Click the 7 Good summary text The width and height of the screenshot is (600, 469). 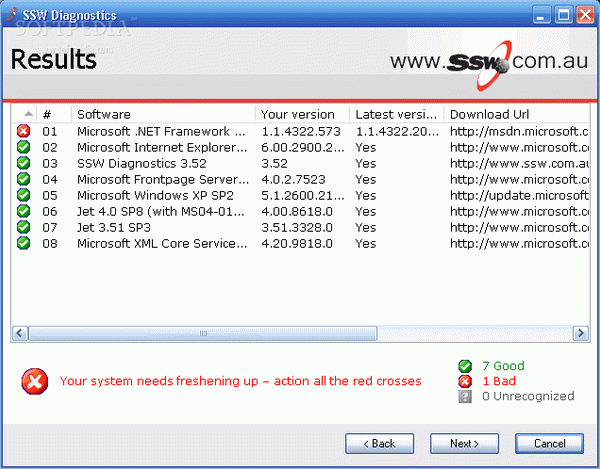(503, 366)
